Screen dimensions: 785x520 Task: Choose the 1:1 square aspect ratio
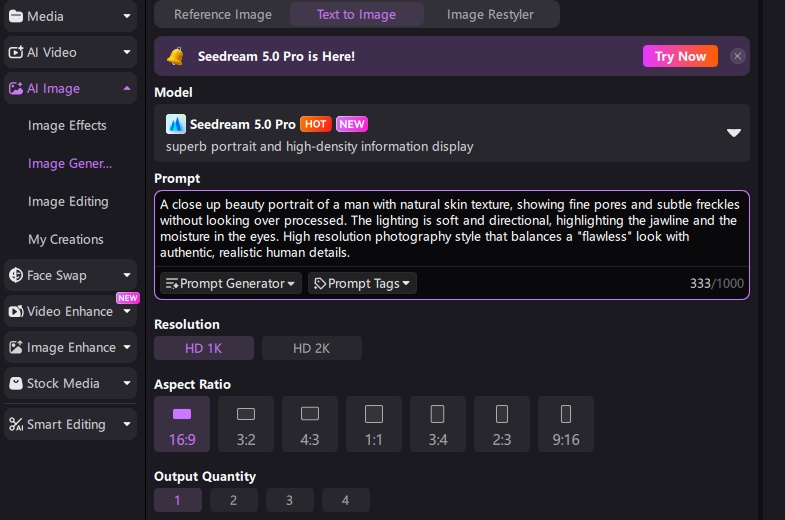374,424
